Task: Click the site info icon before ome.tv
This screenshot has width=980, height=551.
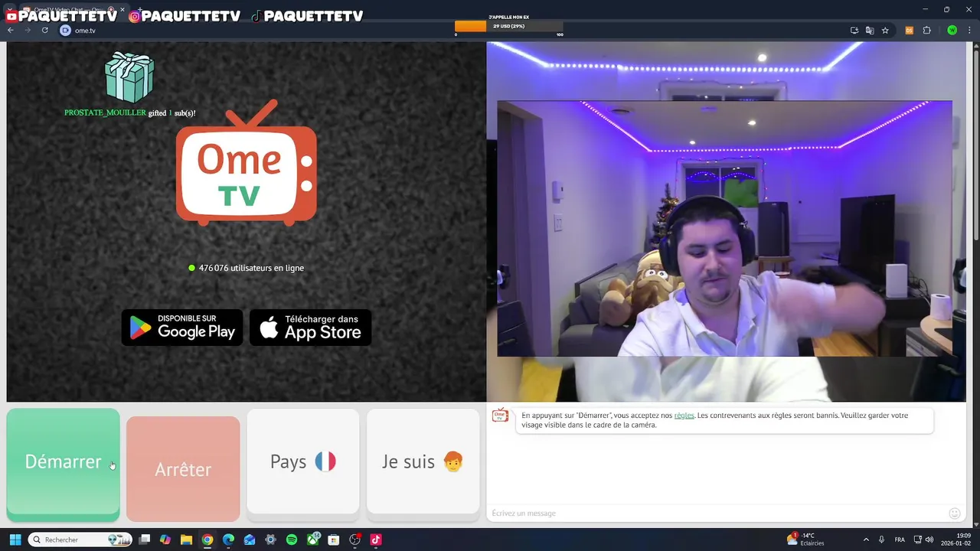Action: [65, 31]
